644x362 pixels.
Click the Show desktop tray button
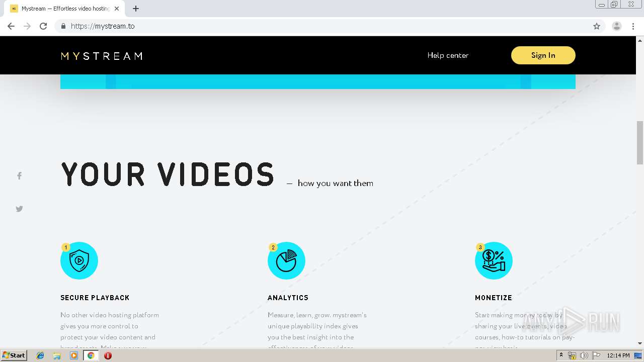pos(638,355)
